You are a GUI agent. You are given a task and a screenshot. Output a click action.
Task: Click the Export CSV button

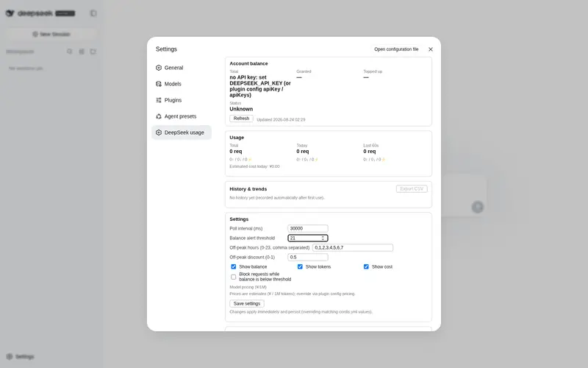point(412,189)
